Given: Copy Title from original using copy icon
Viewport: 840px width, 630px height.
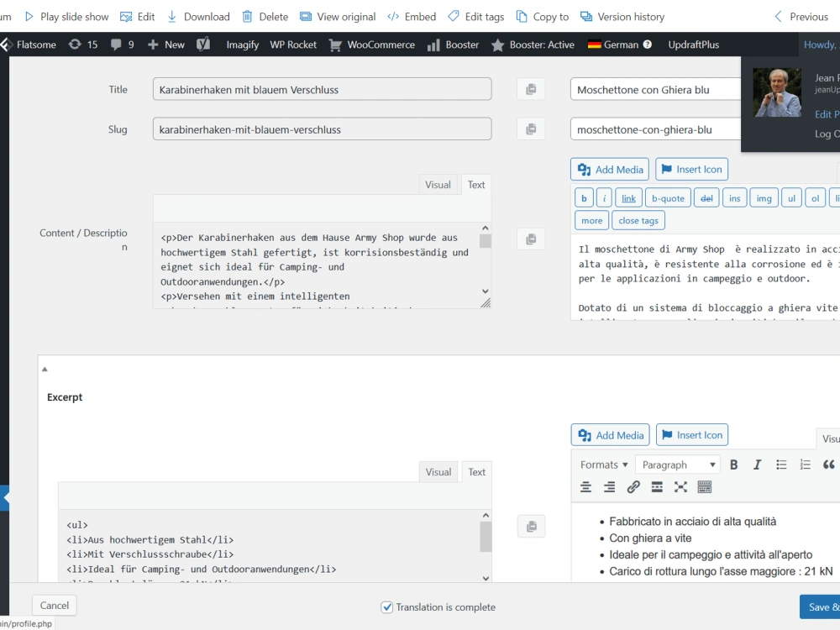Looking at the screenshot, I should click(x=531, y=90).
